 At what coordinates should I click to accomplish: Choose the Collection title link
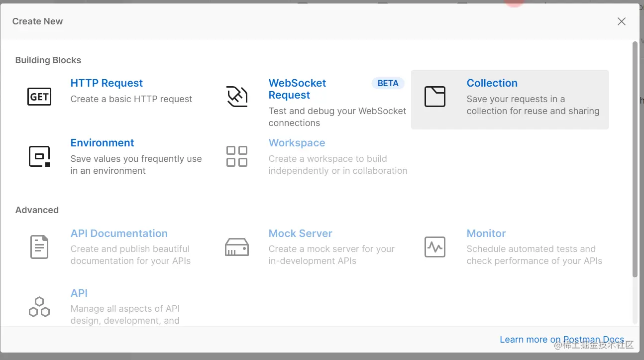pyautogui.click(x=492, y=83)
